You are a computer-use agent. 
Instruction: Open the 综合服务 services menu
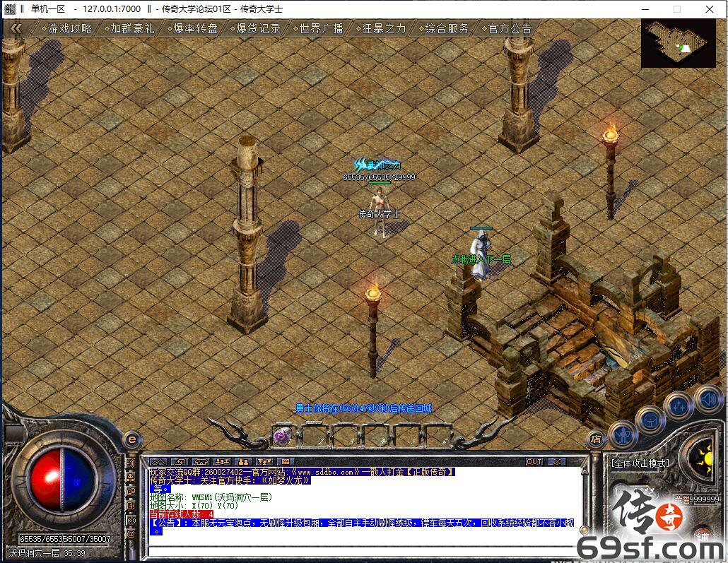tap(444, 29)
